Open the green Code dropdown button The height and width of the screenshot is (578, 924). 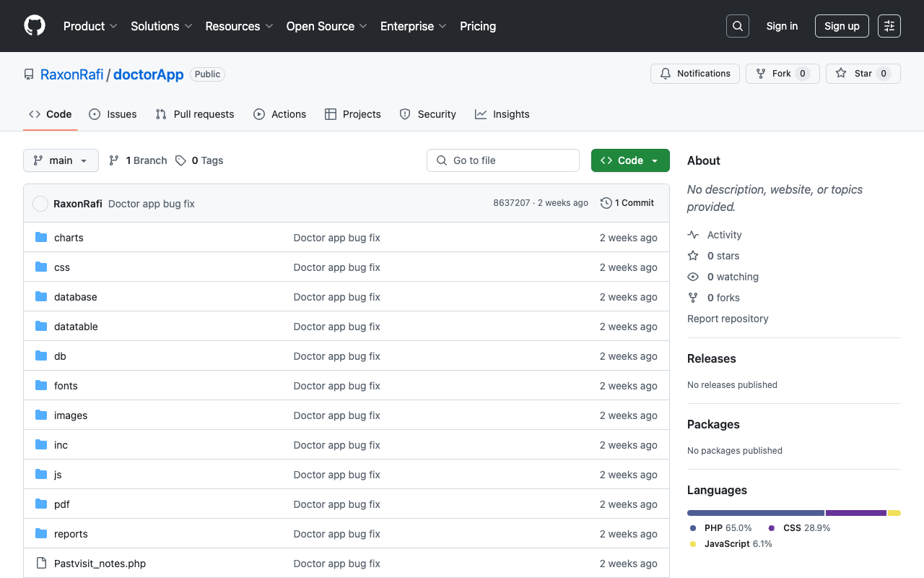[x=630, y=160]
